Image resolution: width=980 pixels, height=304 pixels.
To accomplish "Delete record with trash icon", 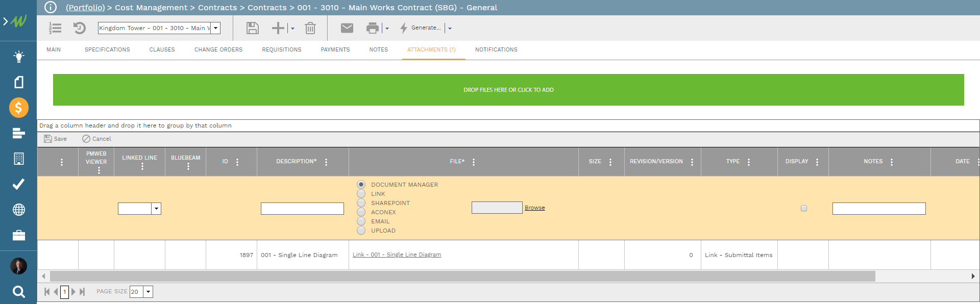I will click(310, 28).
